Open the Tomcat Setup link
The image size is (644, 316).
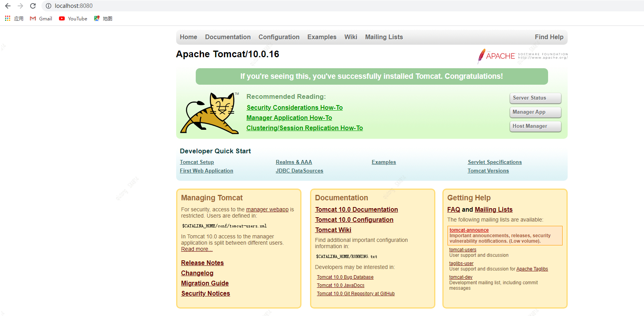197,162
